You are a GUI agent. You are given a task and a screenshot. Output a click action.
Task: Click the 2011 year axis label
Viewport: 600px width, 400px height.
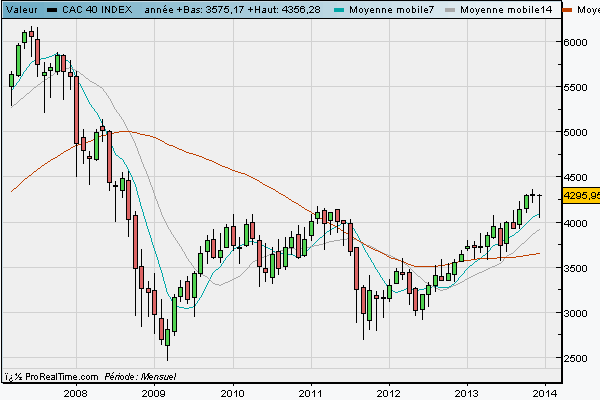(x=310, y=393)
